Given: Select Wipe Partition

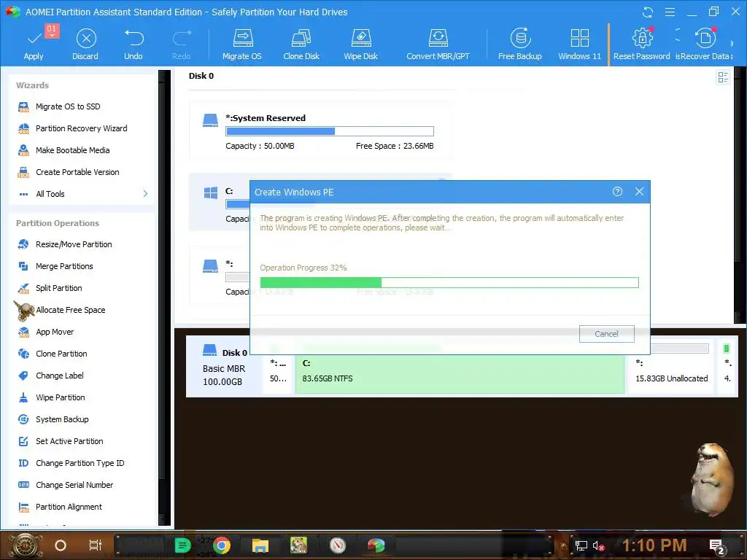Looking at the screenshot, I should [x=60, y=397].
